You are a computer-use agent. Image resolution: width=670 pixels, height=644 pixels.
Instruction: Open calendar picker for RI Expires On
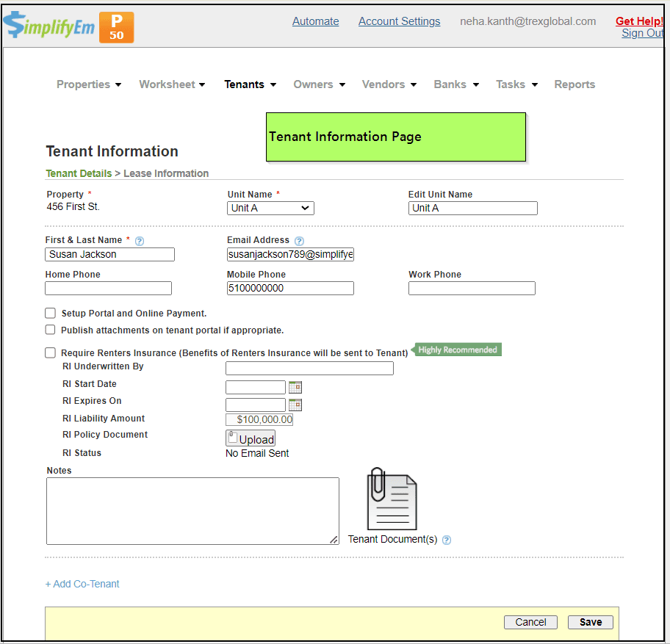coord(295,405)
